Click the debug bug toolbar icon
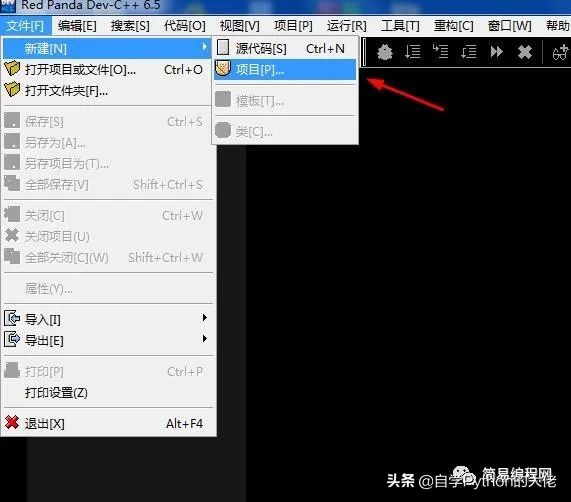Screen dimensions: 571x502 coord(385,52)
